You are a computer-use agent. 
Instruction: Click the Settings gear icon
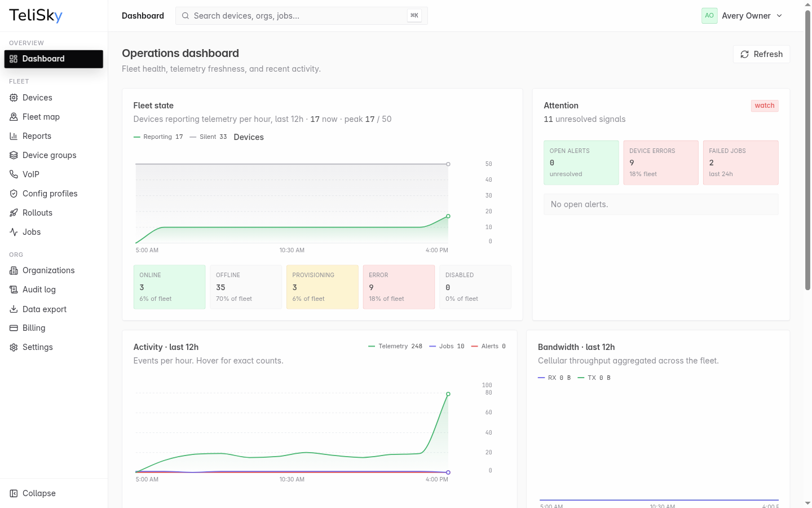pos(14,347)
